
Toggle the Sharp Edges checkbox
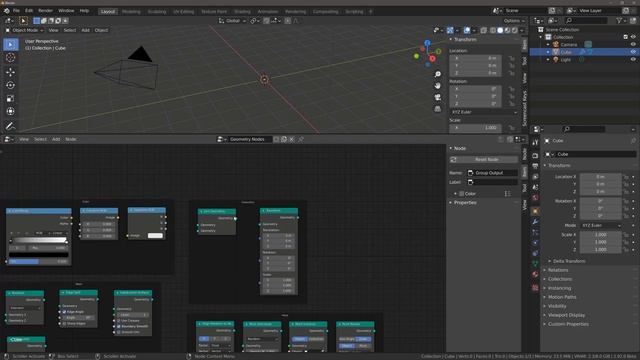click(x=64, y=324)
